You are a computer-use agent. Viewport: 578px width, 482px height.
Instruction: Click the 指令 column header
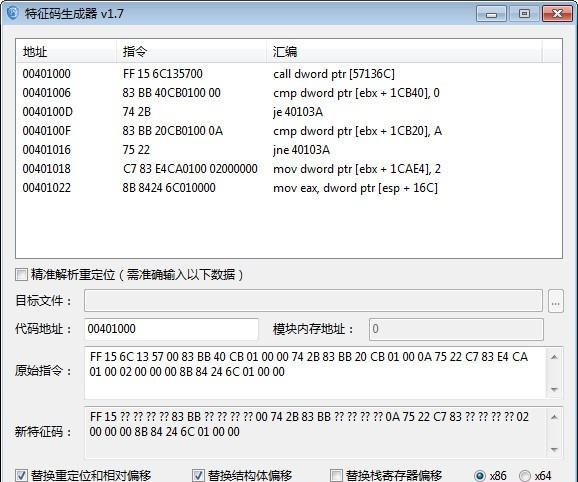(191, 52)
